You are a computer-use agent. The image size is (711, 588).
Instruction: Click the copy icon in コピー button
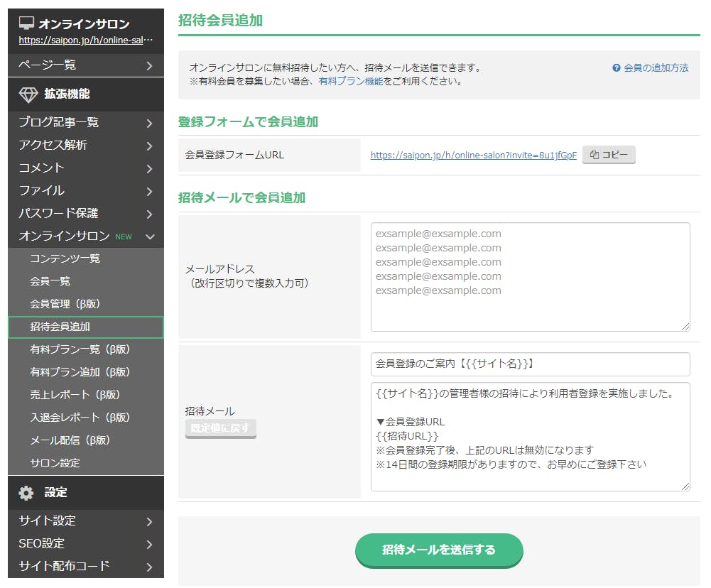pos(595,156)
